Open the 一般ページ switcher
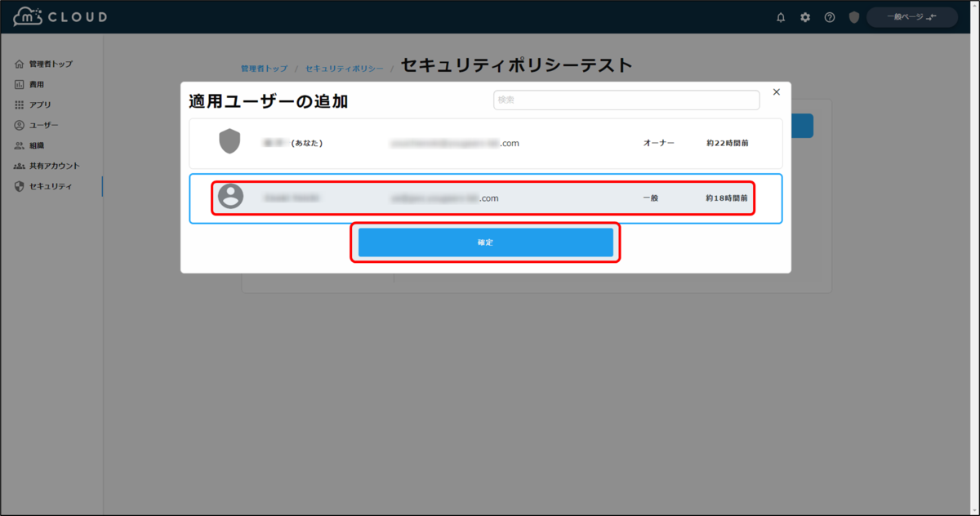 click(911, 16)
